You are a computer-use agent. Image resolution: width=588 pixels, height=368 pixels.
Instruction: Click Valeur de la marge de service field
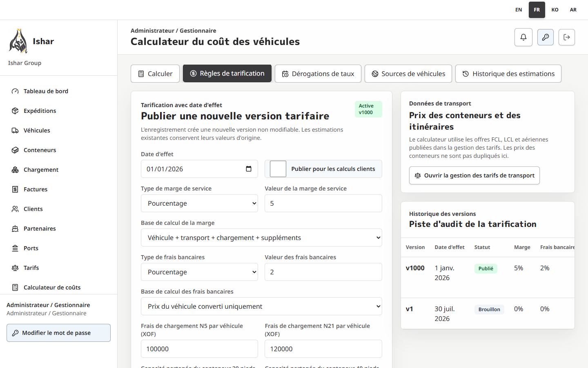pos(323,203)
